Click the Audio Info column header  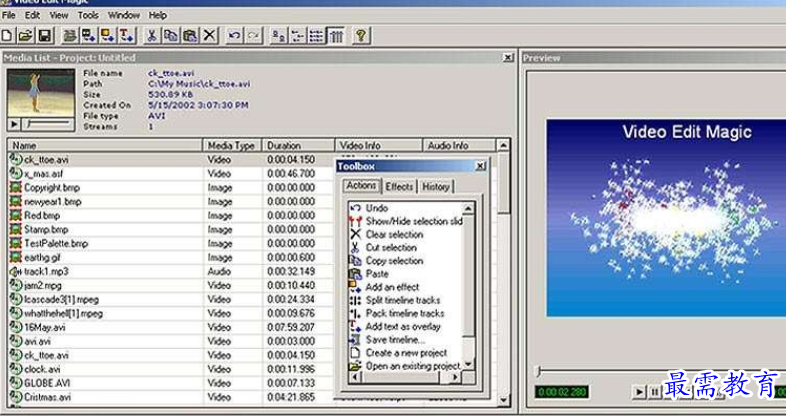459,145
